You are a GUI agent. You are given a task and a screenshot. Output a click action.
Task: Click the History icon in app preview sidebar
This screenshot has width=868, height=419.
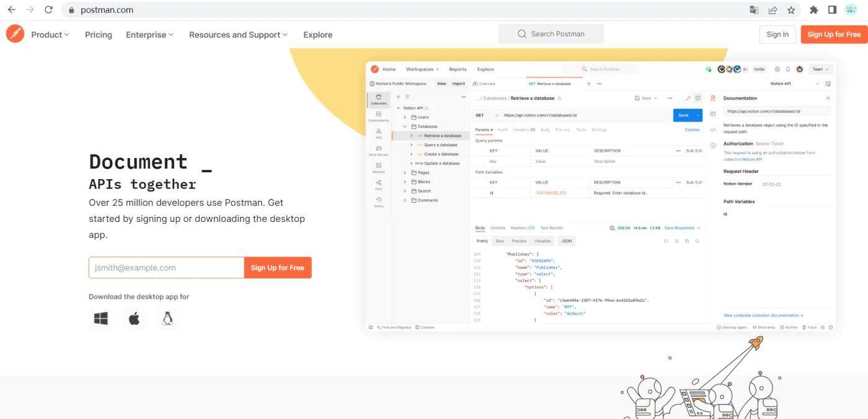click(379, 202)
